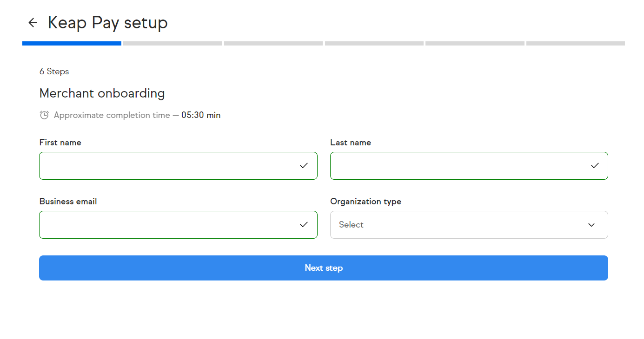Click the 05:30 min time value
644x339 pixels.
(x=201, y=115)
